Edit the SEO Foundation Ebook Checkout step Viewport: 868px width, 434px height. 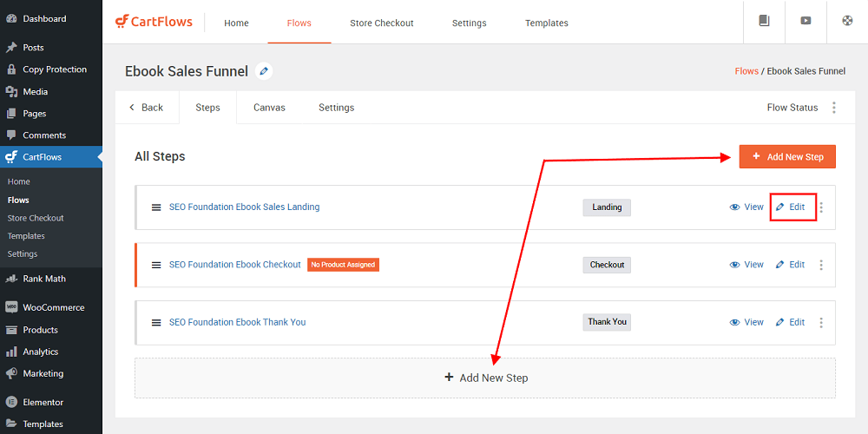click(x=790, y=265)
